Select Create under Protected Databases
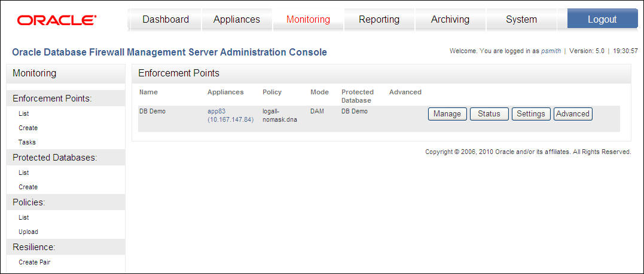The height and width of the screenshot is (274, 644). point(28,187)
